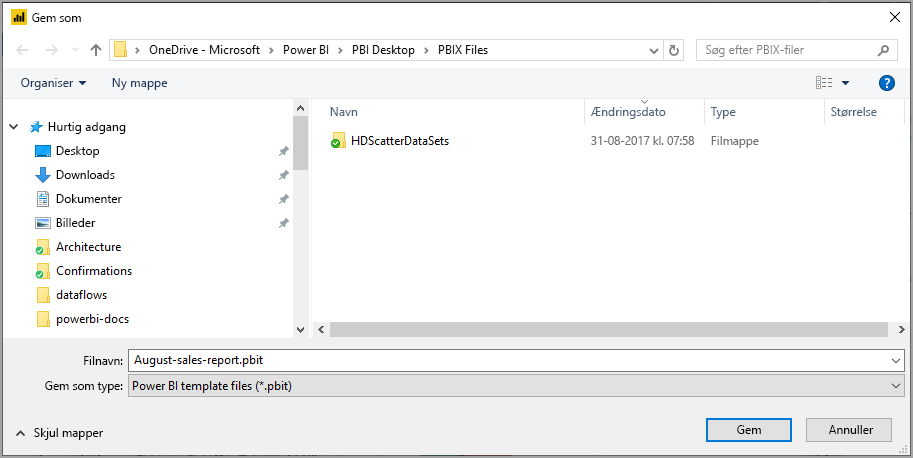This screenshot has height=458, width=913.
Task: Click the Annuller button
Action: (x=849, y=430)
